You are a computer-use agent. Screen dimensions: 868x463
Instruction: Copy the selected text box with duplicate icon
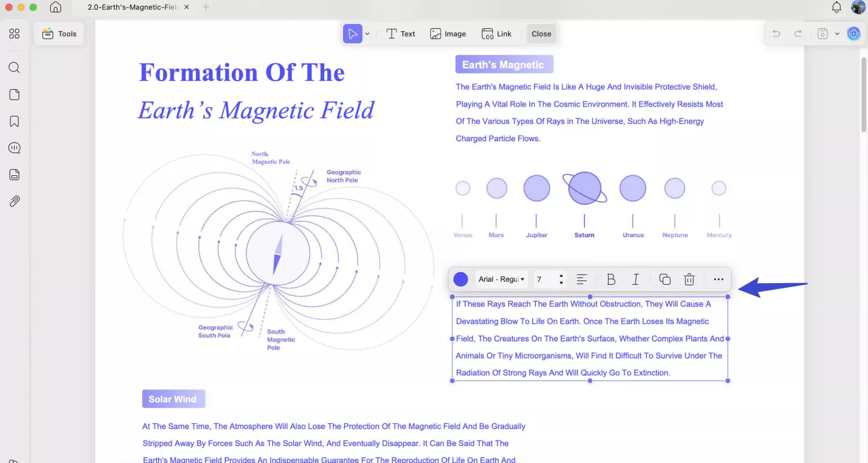(665, 279)
